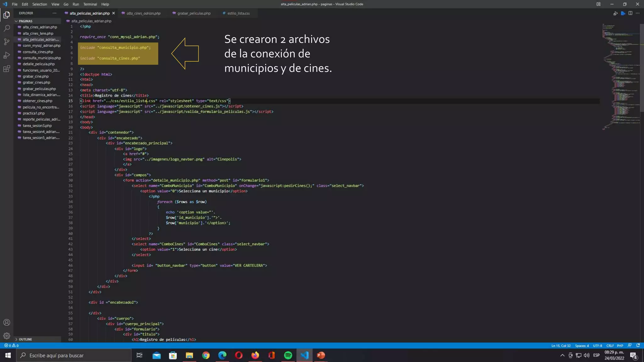Open the Terminal menu
This screenshot has height=362, width=644.
pos(90,4)
